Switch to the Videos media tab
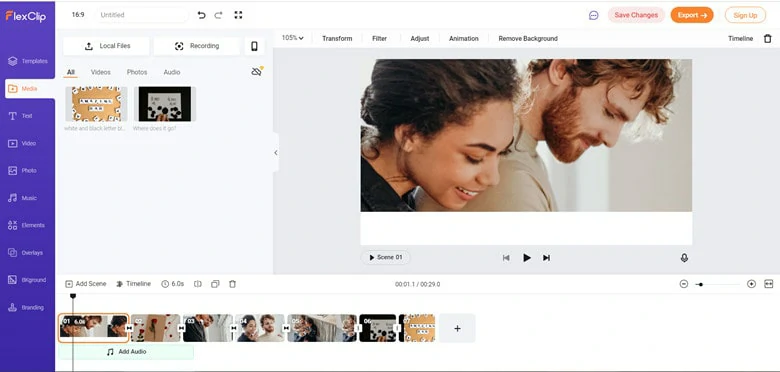The image size is (780, 372). [100, 72]
